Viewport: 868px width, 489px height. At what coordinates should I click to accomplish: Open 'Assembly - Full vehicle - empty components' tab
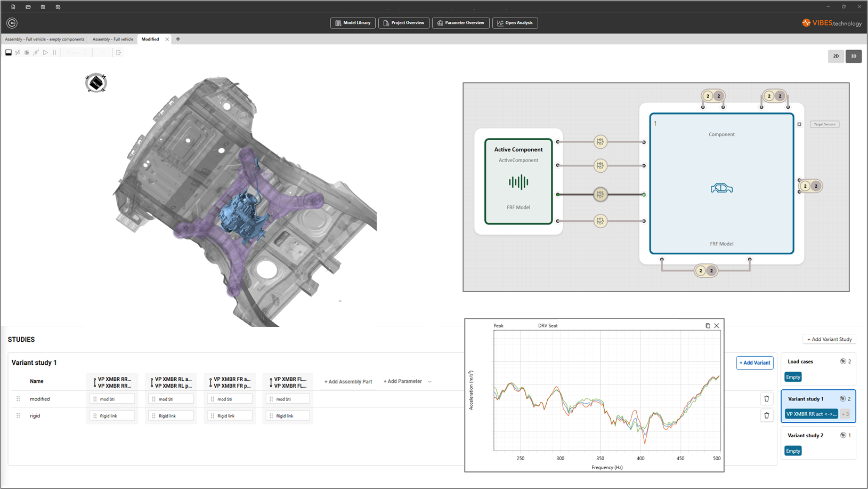(45, 39)
